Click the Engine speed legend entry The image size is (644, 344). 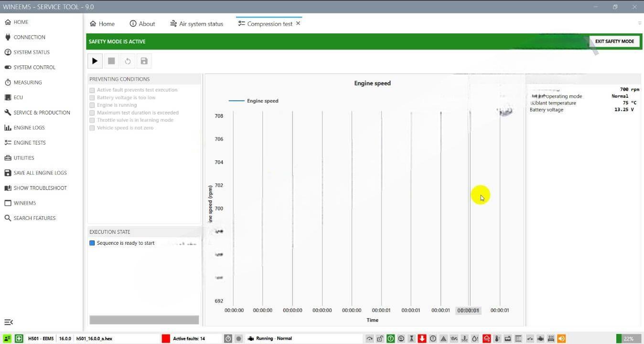(x=254, y=101)
